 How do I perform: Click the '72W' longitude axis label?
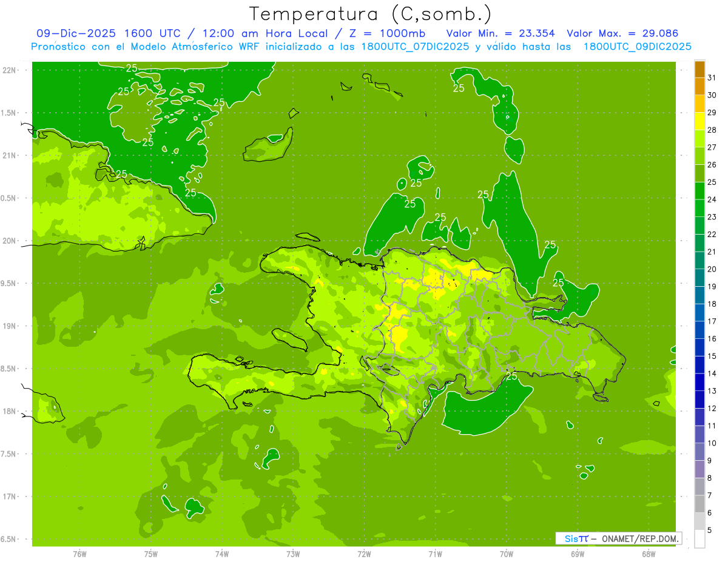[x=364, y=554]
